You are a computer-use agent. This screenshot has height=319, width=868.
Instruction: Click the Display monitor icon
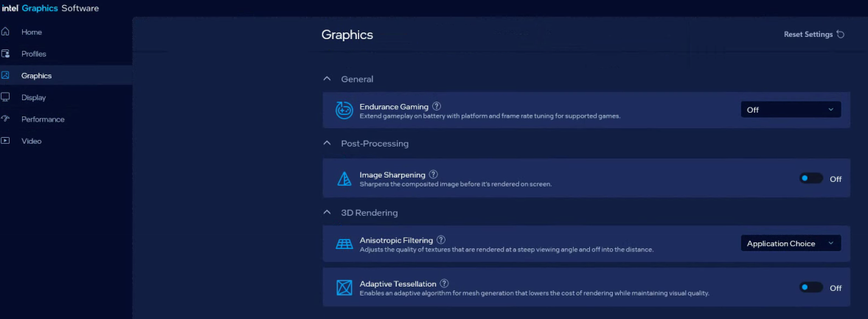coord(6,97)
